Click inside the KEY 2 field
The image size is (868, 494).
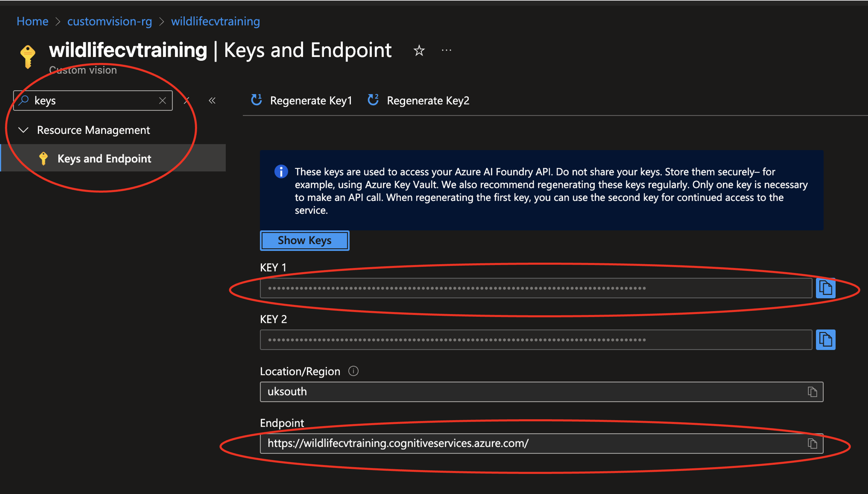pyautogui.click(x=536, y=340)
